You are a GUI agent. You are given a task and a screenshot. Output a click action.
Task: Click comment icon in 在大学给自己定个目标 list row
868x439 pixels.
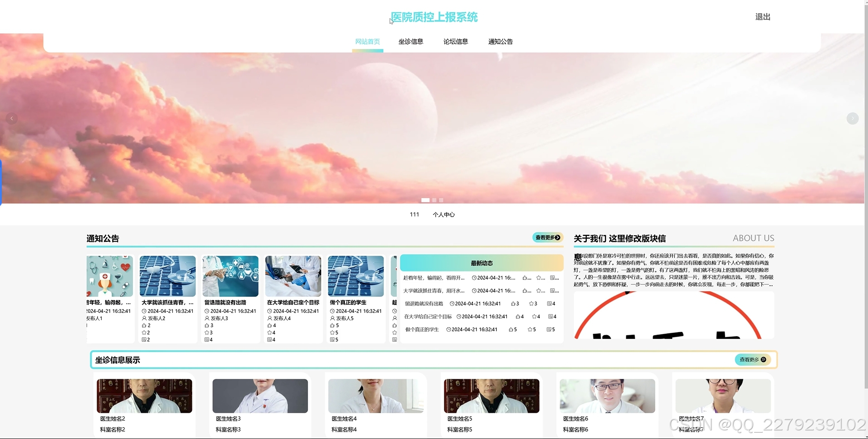550,317
